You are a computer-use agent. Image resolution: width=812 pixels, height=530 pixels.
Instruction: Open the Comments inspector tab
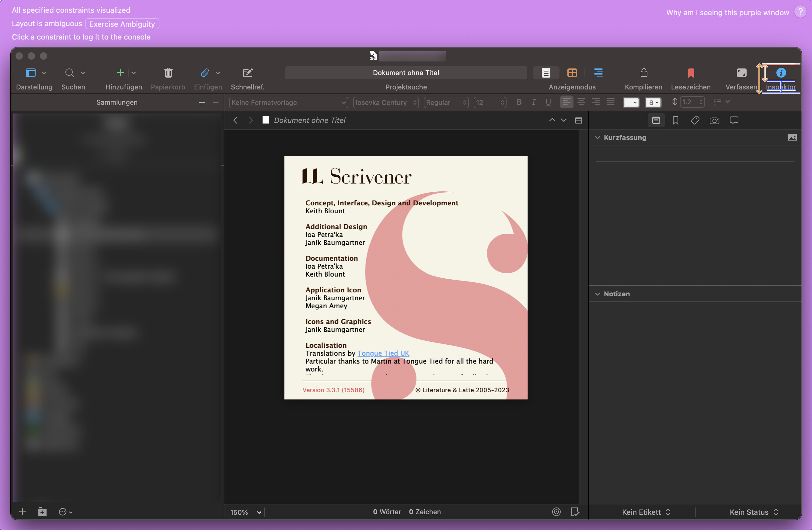point(734,120)
